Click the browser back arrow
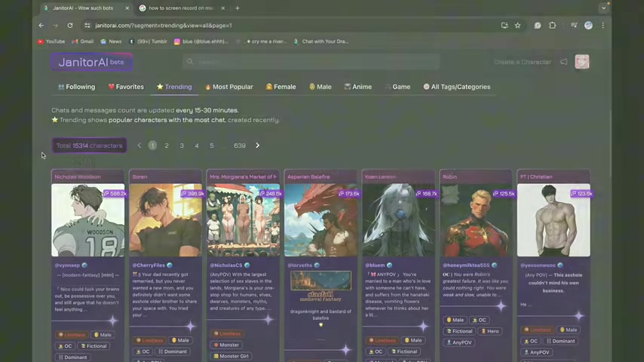644x362 pixels. (41, 25)
